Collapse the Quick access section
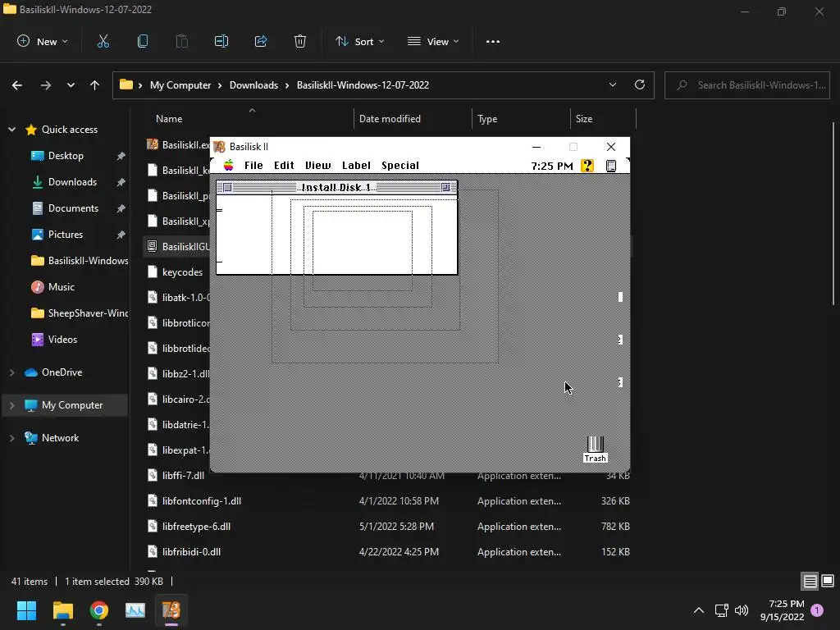Viewport: 840px width, 630px height. point(11,130)
